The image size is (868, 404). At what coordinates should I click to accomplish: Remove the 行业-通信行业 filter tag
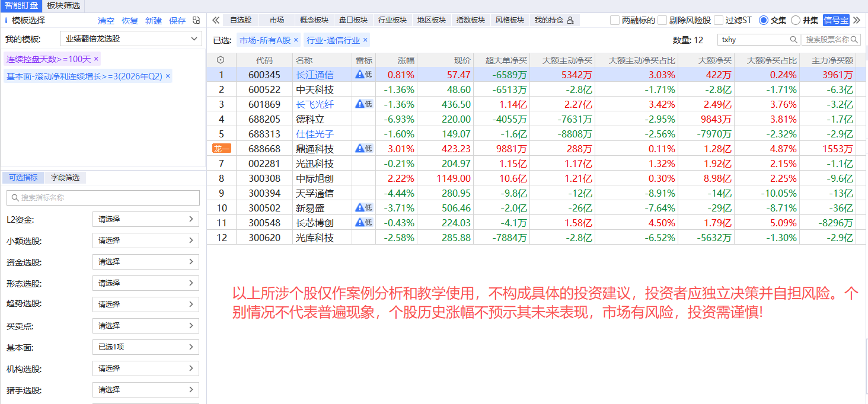click(365, 40)
